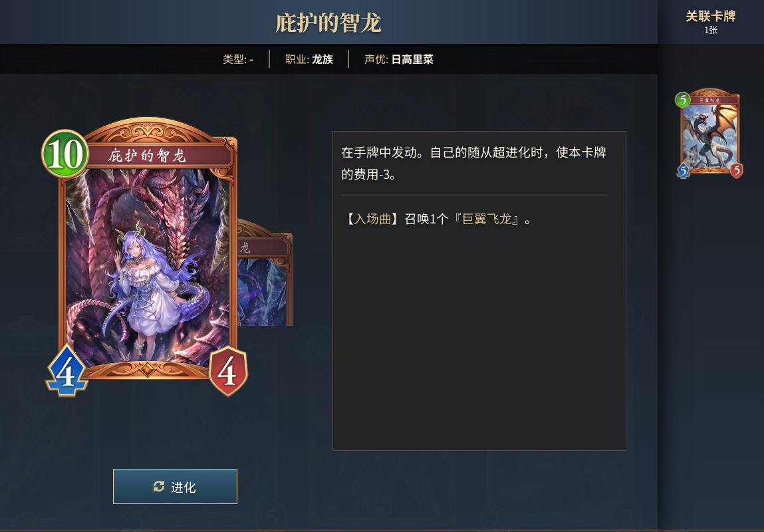
Task: Click the red defense 5 shield on related card
Action: pyautogui.click(x=735, y=170)
